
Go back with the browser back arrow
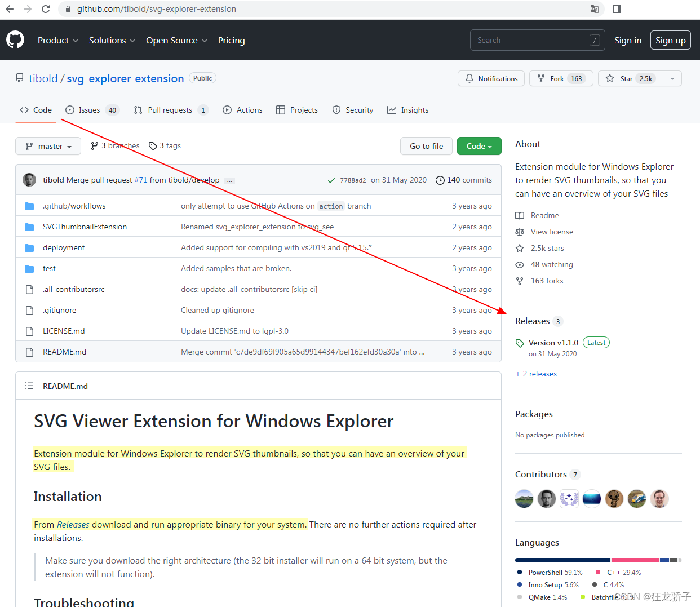point(10,9)
